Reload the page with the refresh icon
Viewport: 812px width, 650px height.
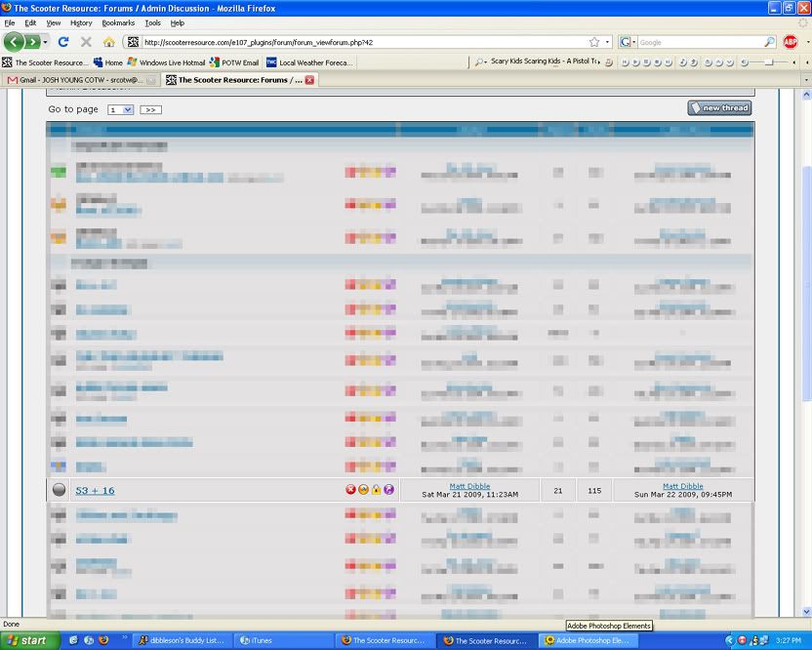click(63, 42)
